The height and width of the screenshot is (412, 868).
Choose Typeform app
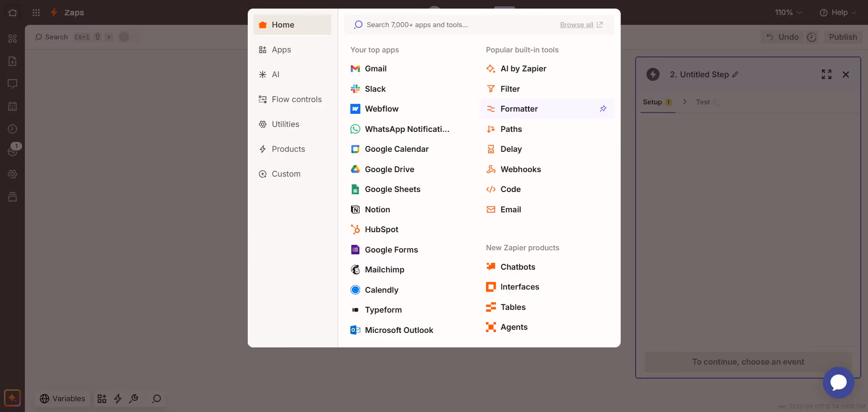pyautogui.click(x=376, y=310)
